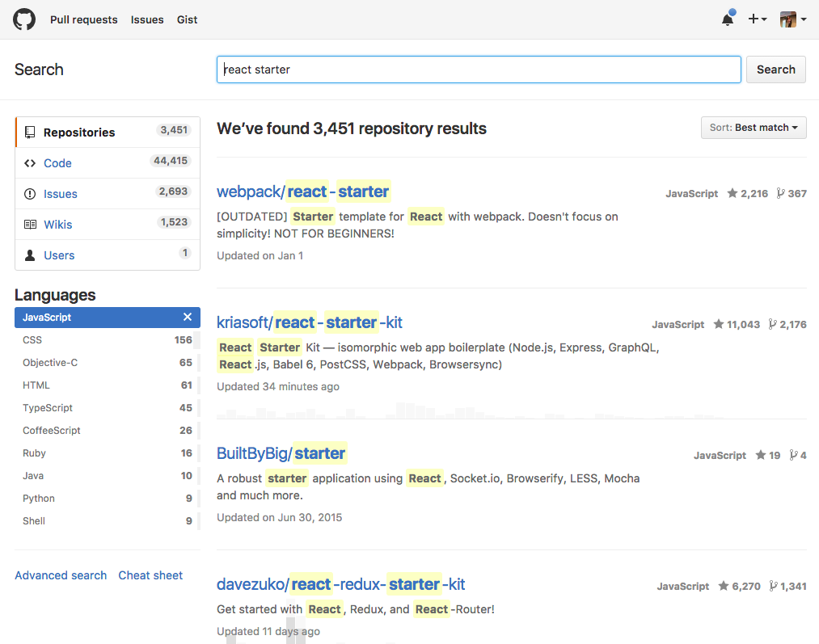The height and width of the screenshot is (644, 819).
Task: Click the Languages heading
Action: click(55, 295)
